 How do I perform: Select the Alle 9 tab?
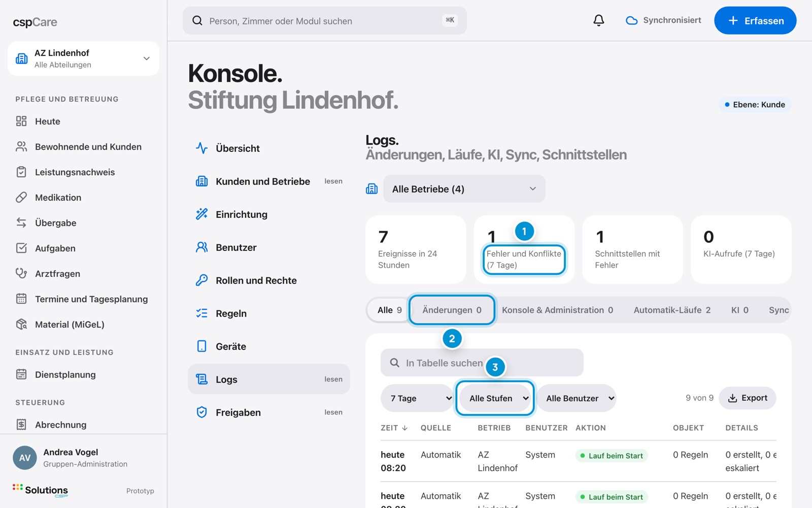[x=389, y=310]
